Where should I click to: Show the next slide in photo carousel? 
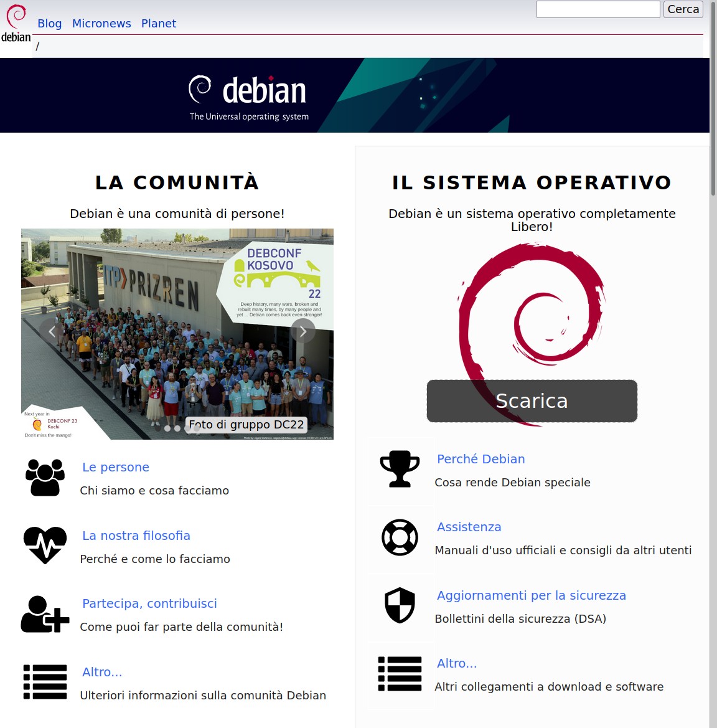[x=303, y=331]
